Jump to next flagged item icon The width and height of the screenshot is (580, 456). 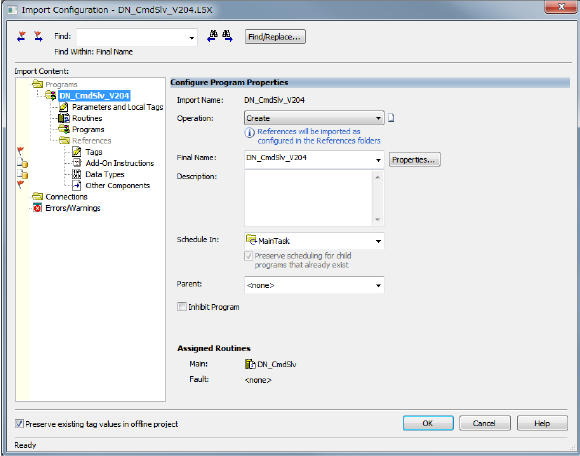point(38,36)
